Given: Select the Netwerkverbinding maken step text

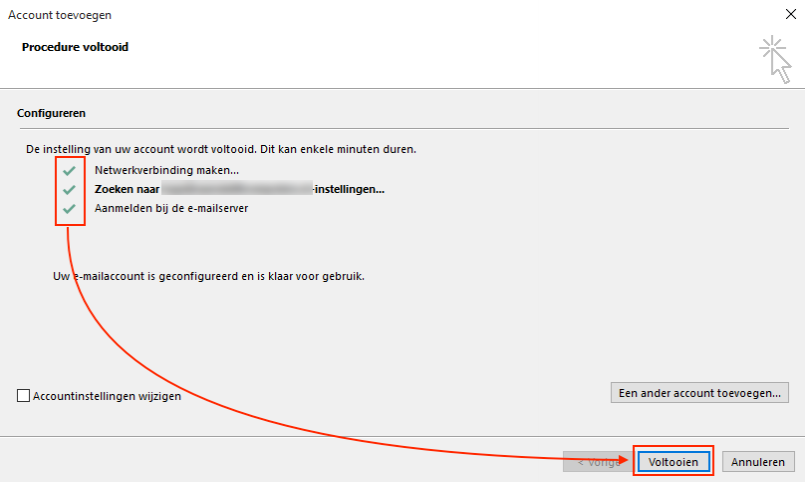Looking at the screenshot, I should click(167, 170).
